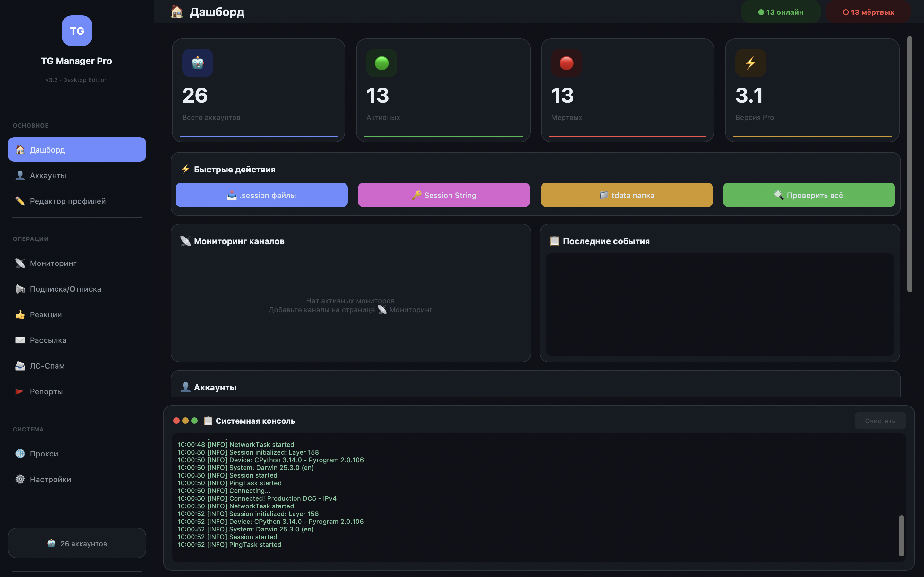Open the Аккаунты page in sidebar
The width and height of the screenshot is (924, 577).
[48, 176]
